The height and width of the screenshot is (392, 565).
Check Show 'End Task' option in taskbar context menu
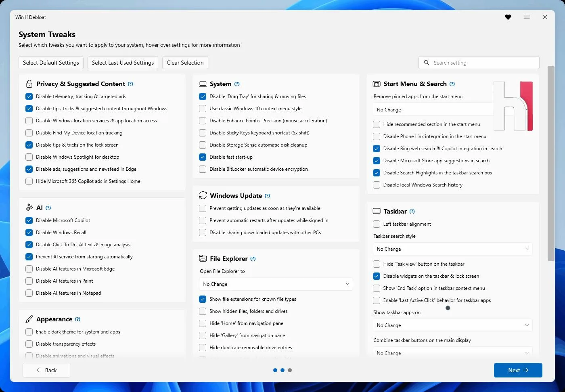[x=377, y=288]
